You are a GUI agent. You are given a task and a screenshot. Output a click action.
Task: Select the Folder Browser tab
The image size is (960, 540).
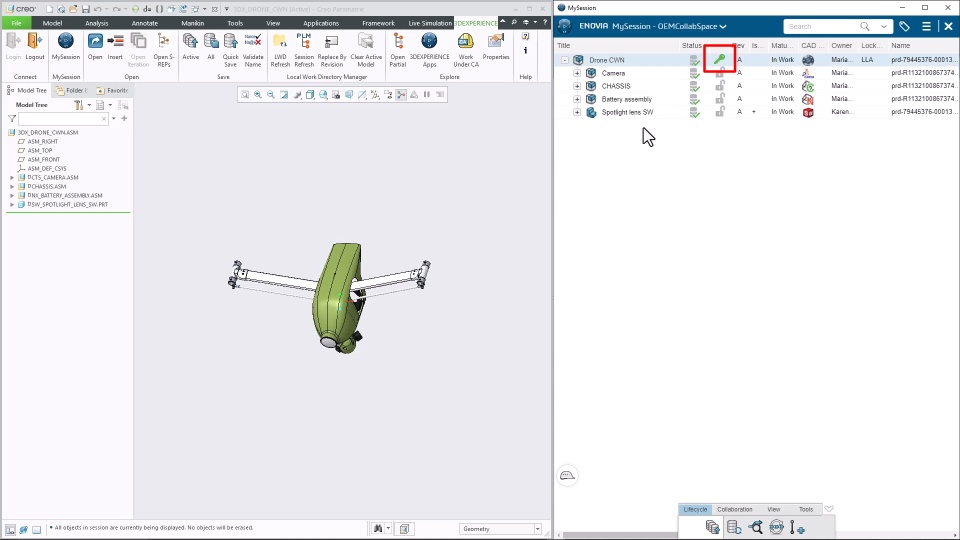tap(72, 90)
